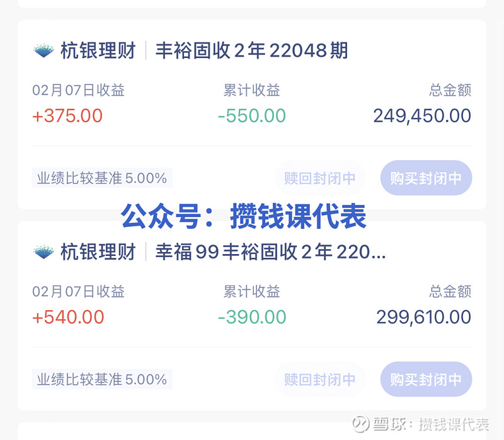The image size is (504, 440).
Task: Tap 赎回封闭中 button on the 22048期 card
Action: pos(320,178)
